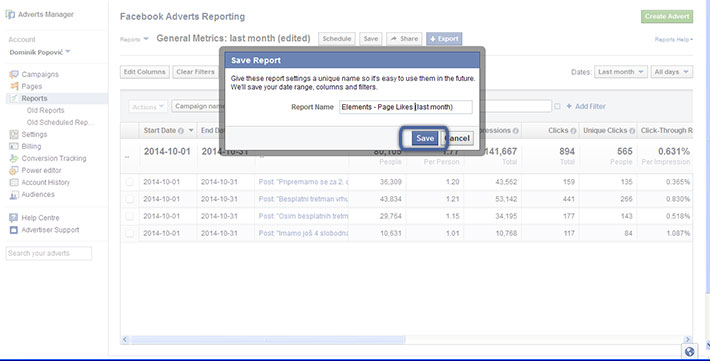Tick checkbox for the 36,309 reach row
Image resolution: width=710 pixels, height=361 pixels.
(130, 182)
